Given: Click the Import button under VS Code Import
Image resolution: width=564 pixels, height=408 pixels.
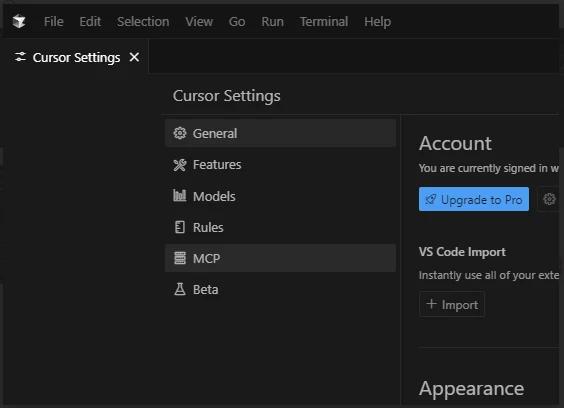Looking at the screenshot, I should click(452, 304).
